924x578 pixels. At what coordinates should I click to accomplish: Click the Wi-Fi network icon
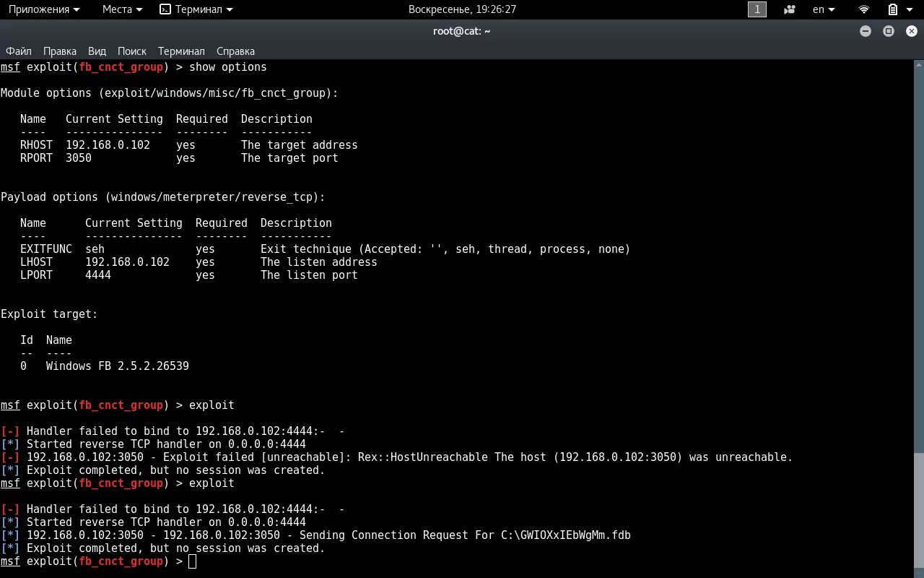pyautogui.click(x=864, y=9)
